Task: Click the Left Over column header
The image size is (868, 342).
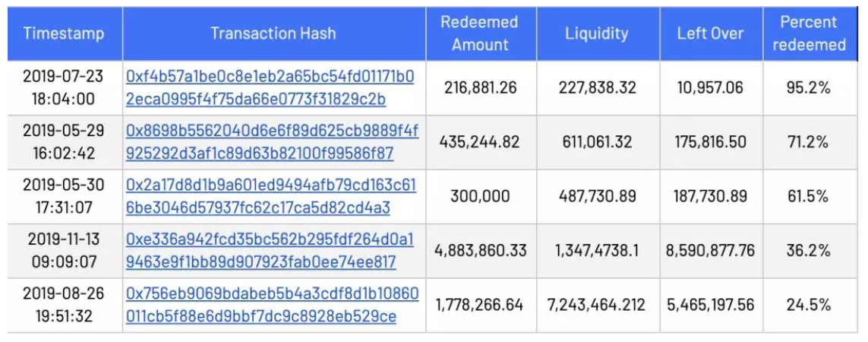Action: click(710, 33)
